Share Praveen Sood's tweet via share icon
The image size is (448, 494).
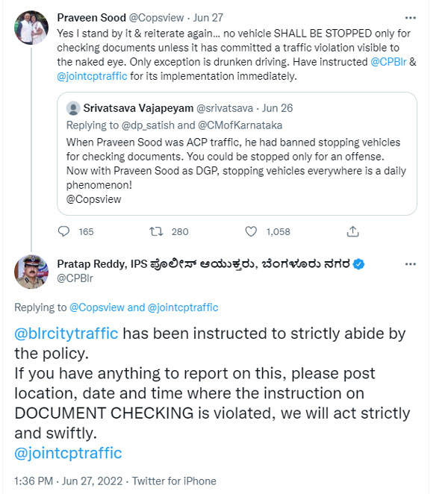click(338, 231)
